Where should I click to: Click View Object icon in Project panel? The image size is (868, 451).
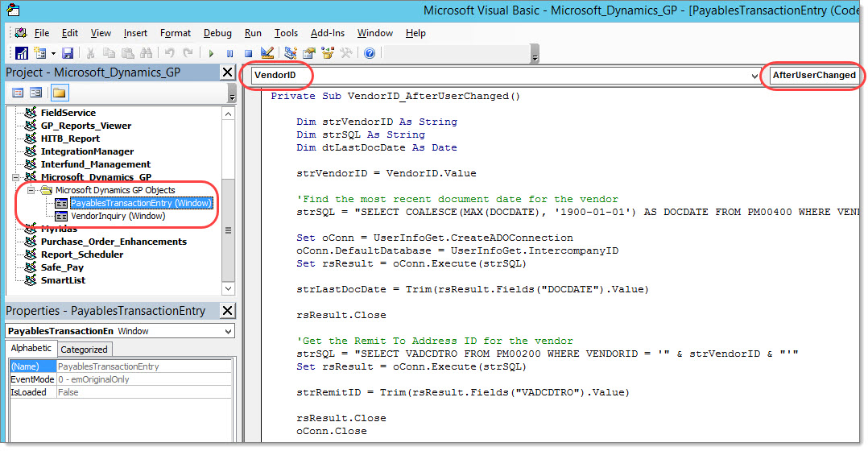[x=36, y=93]
